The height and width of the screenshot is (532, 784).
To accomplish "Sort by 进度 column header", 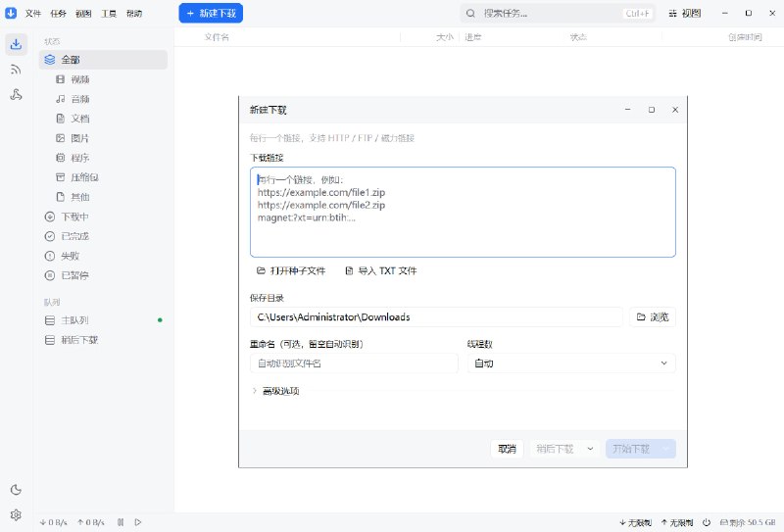I will [x=473, y=37].
